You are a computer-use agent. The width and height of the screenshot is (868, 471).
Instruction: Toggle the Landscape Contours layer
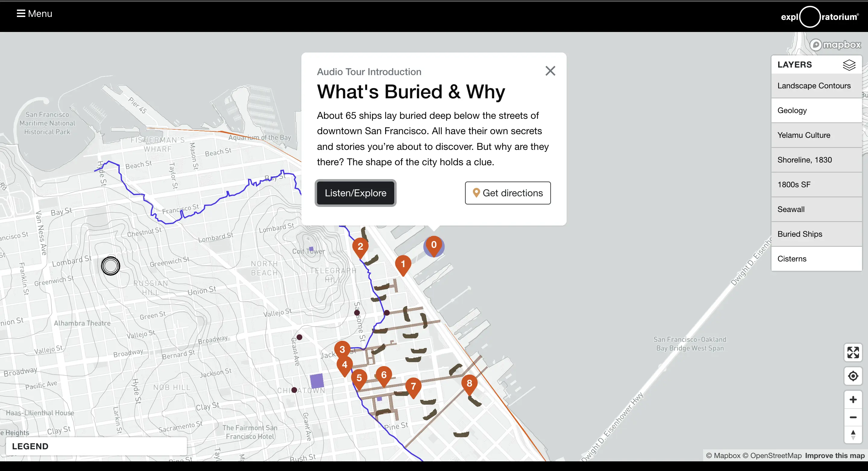[816, 86]
